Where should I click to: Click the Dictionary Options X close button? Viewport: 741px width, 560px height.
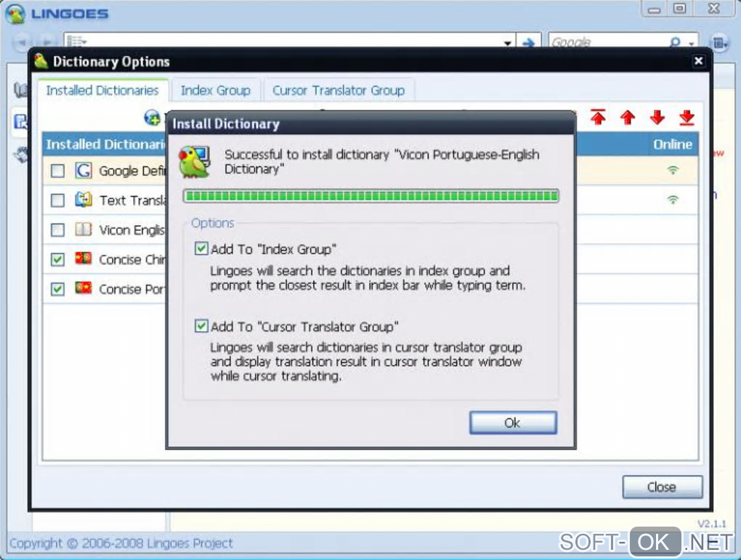[x=698, y=61]
